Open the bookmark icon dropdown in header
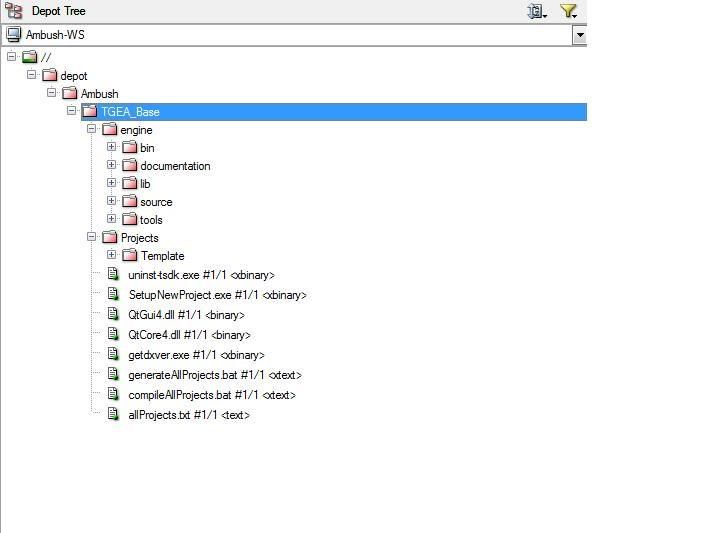720x533 pixels. pyautogui.click(x=537, y=11)
